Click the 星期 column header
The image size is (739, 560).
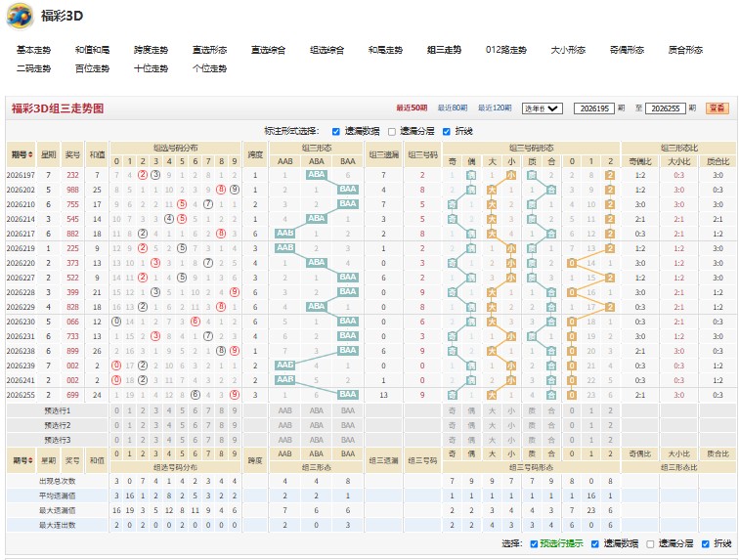48,154
